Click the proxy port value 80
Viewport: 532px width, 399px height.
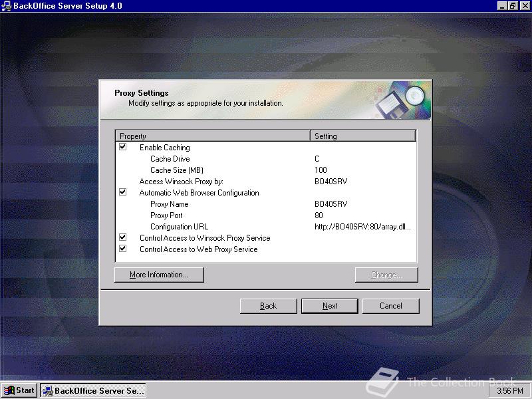click(x=319, y=215)
